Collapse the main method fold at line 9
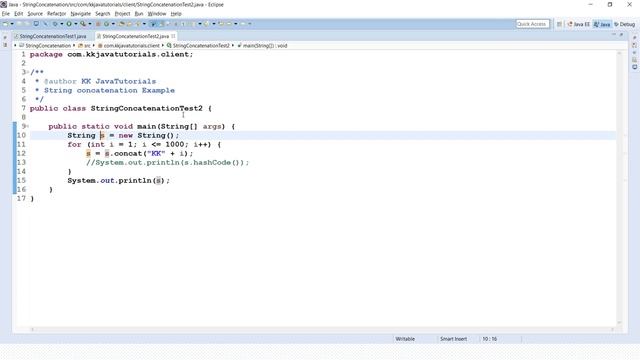Viewport: 640px width, 360px height. [28, 126]
